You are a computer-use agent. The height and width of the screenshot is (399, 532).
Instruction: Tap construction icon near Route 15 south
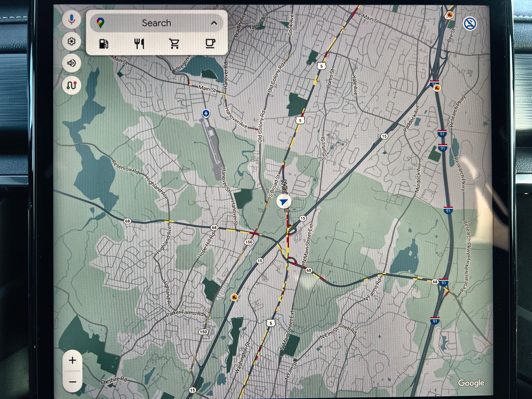(x=234, y=298)
